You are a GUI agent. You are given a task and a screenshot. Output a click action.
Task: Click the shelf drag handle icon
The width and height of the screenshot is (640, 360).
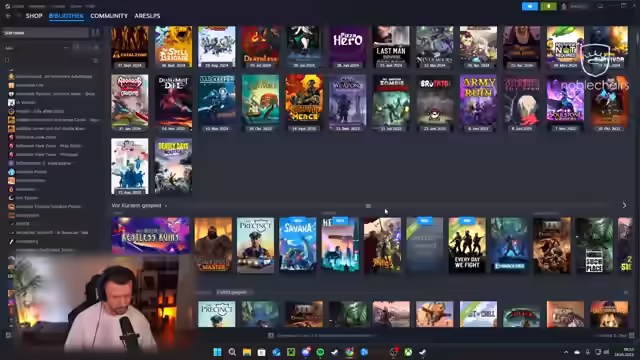click(x=368, y=206)
